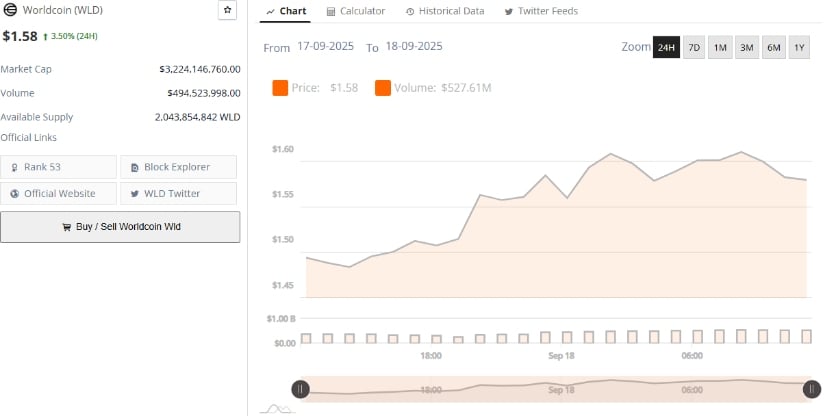Click the Official Links label

[x=28, y=138]
